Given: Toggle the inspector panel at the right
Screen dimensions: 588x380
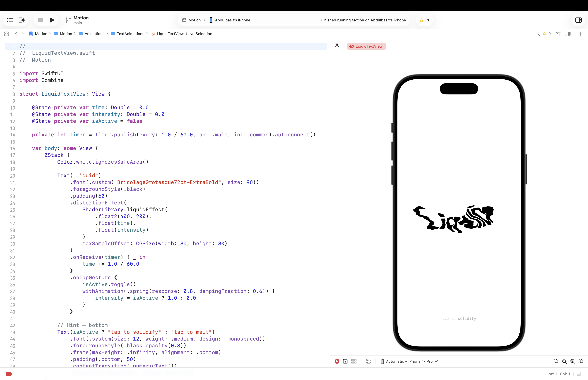Looking at the screenshot, I should click(x=578, y=20).
